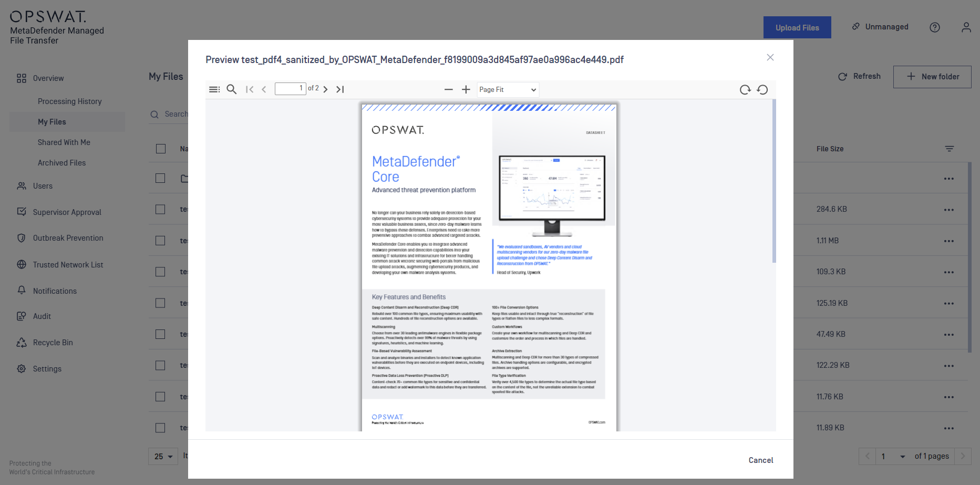The height and width of the screenshot is (485, 980).
Task: Rotate the PDF counterclockwise
Action: coord(762,90)
